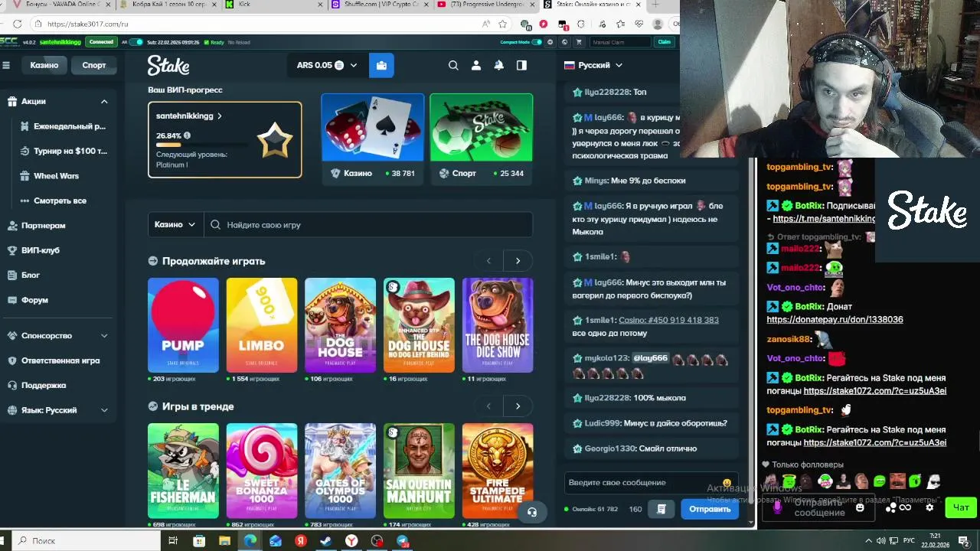
Task: Toggle the chat sidebar panel icon
Action: (521, 65)
